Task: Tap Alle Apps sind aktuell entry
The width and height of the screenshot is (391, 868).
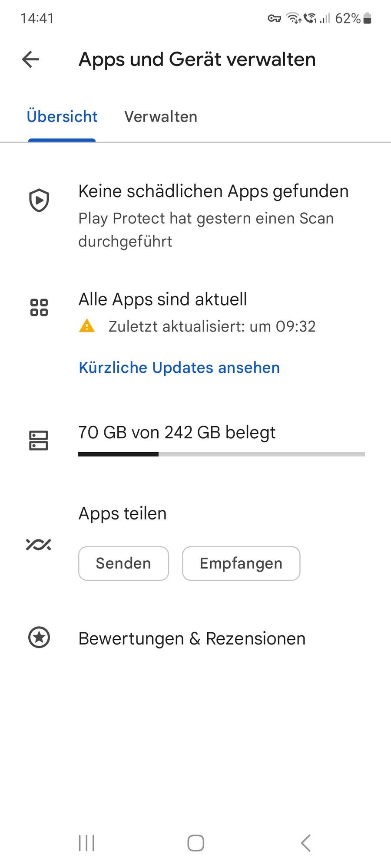Action: coord(163,299)
